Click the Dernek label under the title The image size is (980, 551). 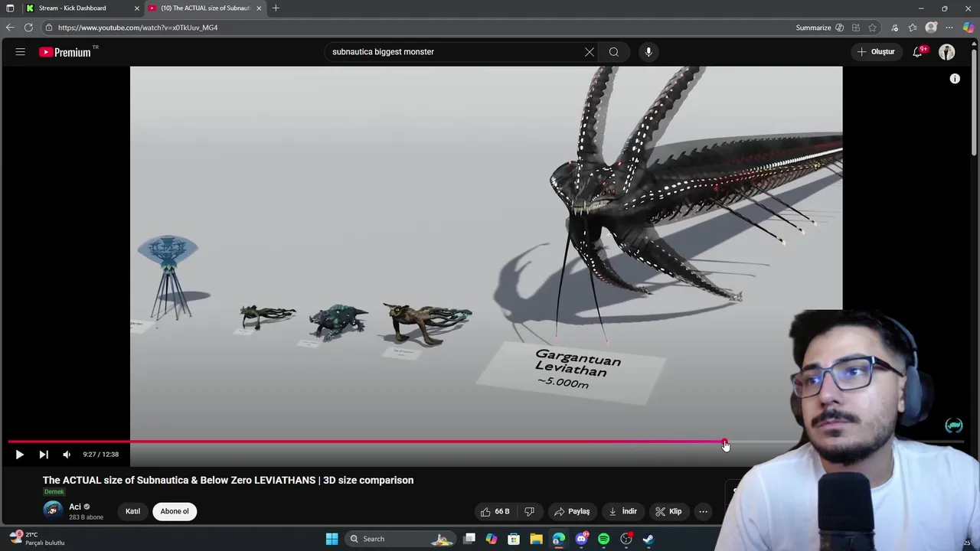click(x=54, y=492)
